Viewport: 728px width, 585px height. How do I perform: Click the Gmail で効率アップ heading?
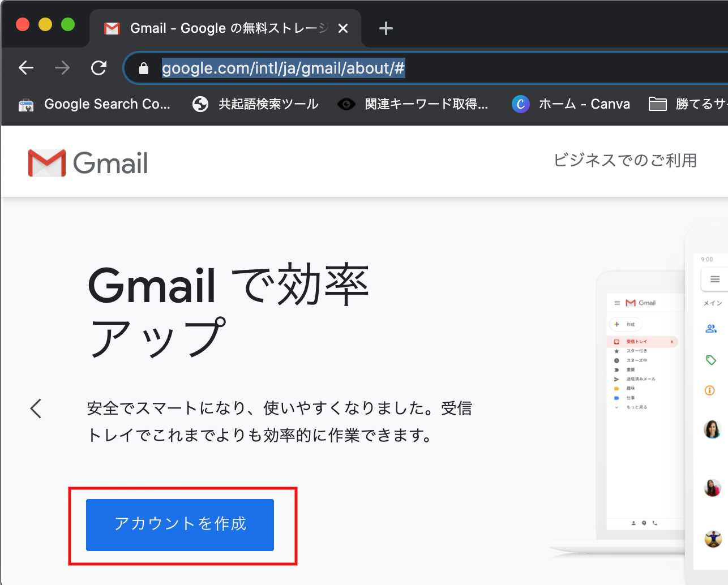click(x=229, y=311)
